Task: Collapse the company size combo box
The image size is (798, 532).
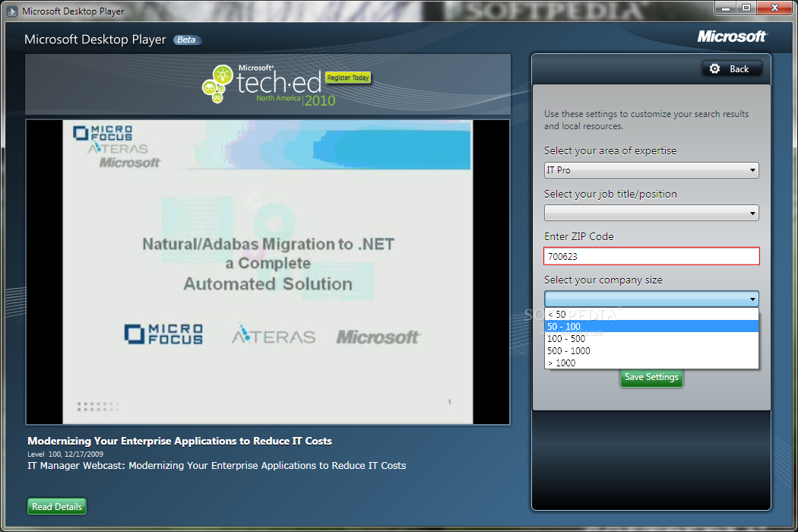Action: coord(651,299)
